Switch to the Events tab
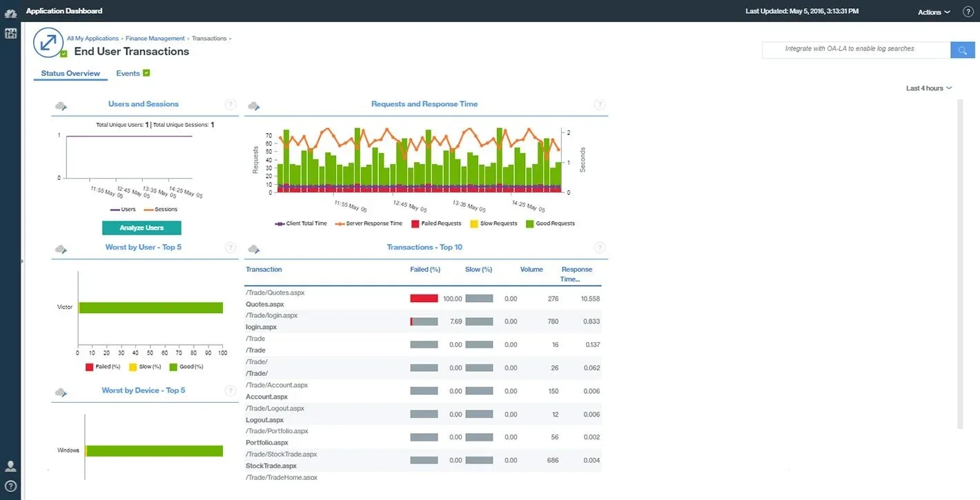 pyautogui.click(x=128, y=73)
